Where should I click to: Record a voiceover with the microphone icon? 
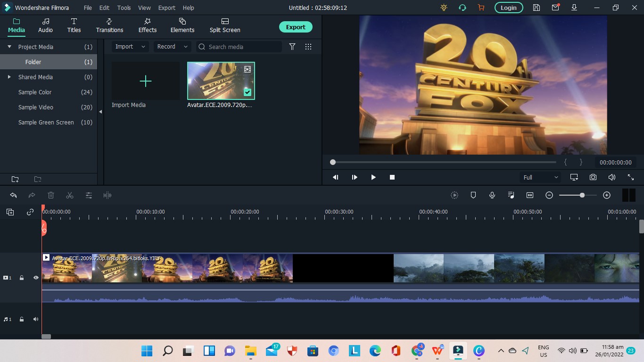tap(492, 195)
